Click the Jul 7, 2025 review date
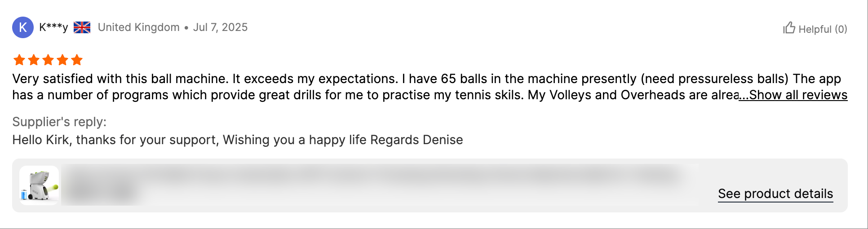The width and height of the screenshot is (868, 229). pos(220,27)
